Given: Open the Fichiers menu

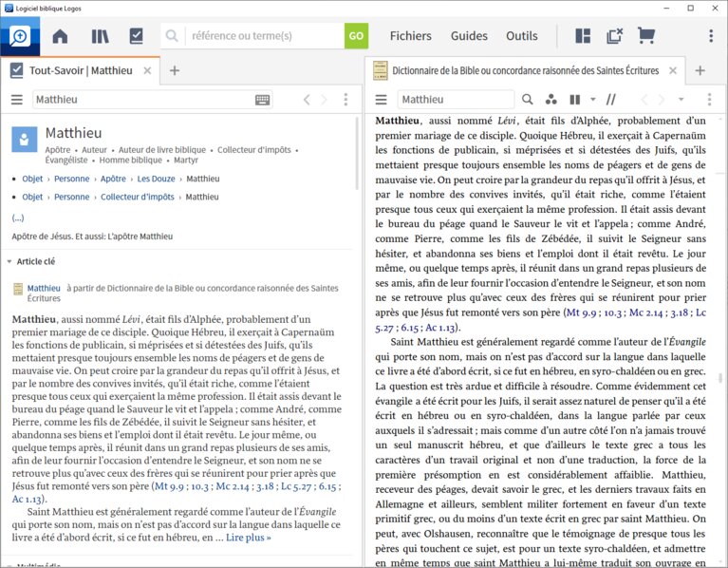Looking at the screenshot, I should 410,36.
